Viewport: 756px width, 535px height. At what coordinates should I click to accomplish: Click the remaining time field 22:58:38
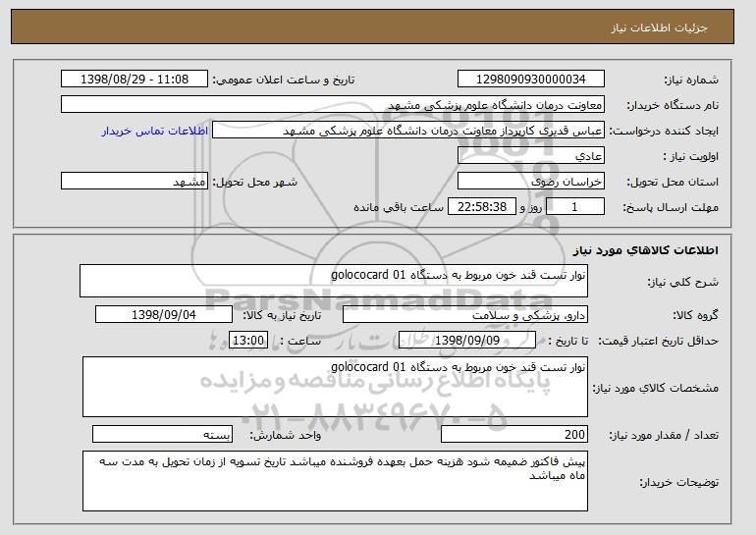point(482,207)
